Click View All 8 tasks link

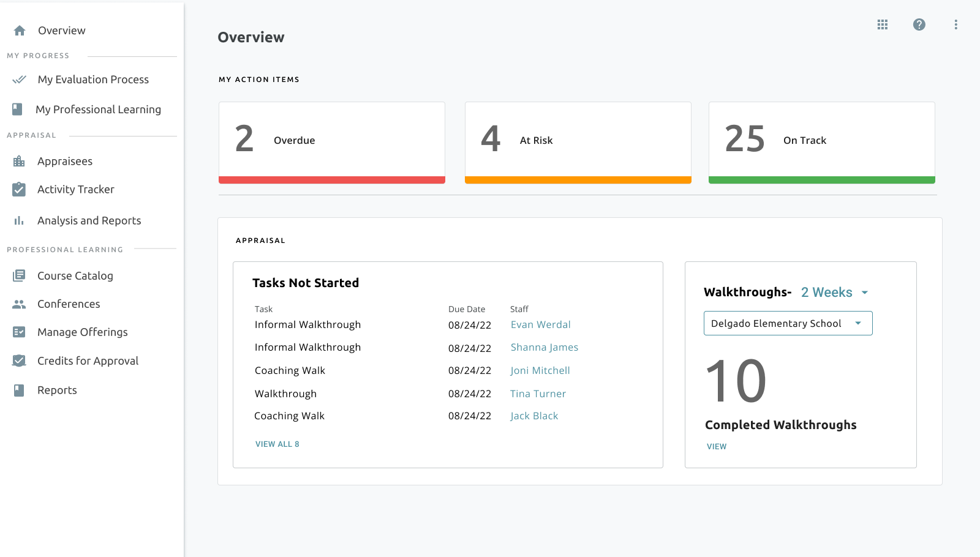coord(277,444)
